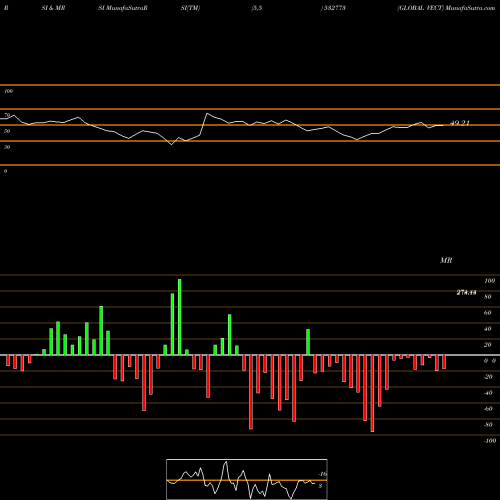Click the lone green bar amid red bars
500x500 pixels.
click(x=308, y=342)
